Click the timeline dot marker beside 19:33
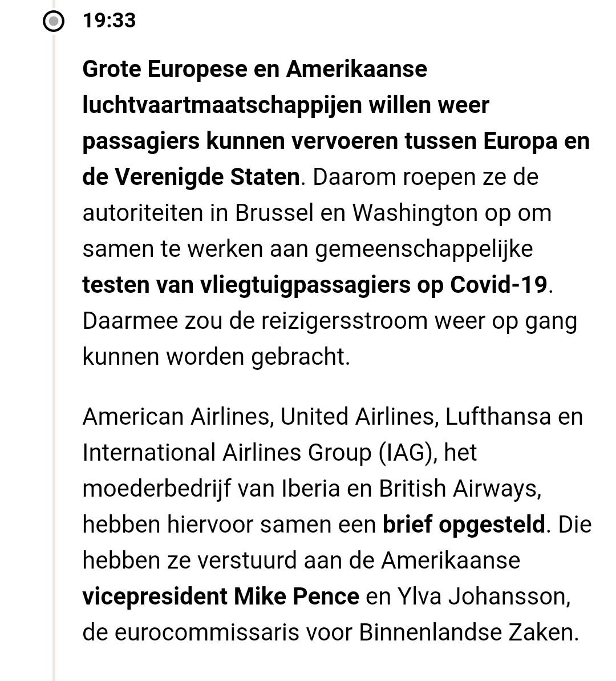Viewport: 616px width, 681px height. 54,22
